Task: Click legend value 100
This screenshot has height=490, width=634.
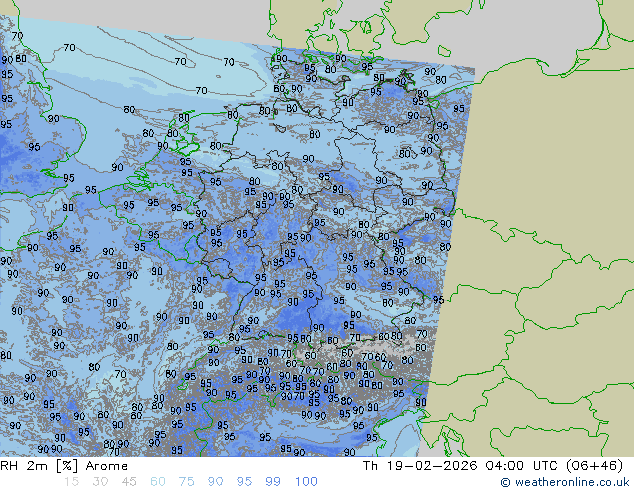Action: coord(306,482)
